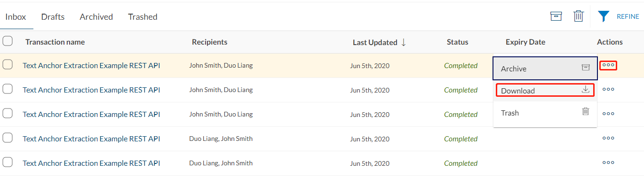The image size is (644, 178).
Task: Open actions menu for the second row
Action: pos(608,89)
